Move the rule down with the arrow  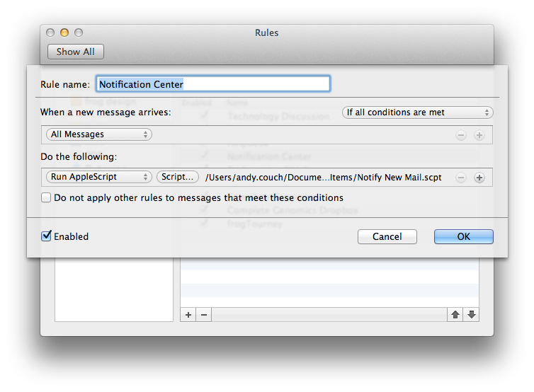click(x=472, y=315)
